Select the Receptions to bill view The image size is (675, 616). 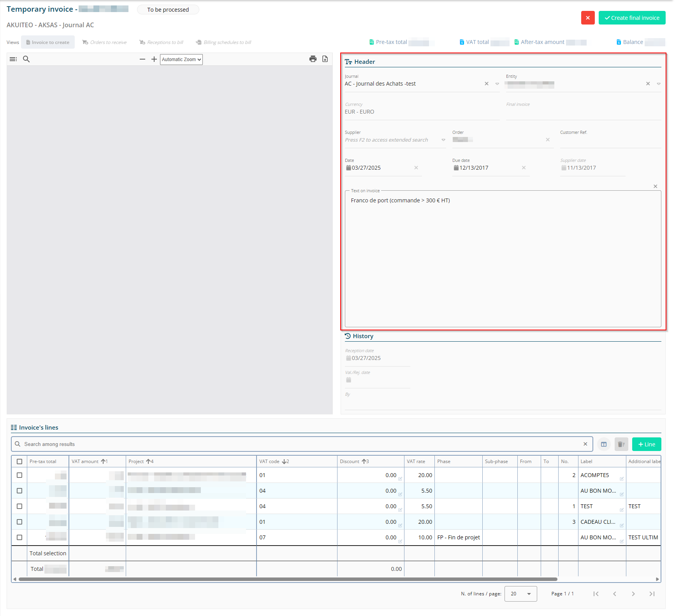[161, 42]
